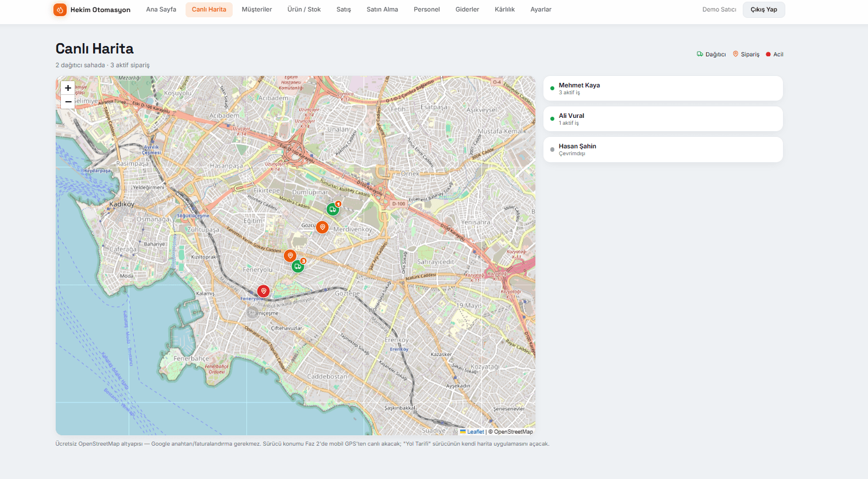Click the Sipariş pin legend icon
Image resolution: width=868 pixels, height=479 pixels.
[735, 54]
